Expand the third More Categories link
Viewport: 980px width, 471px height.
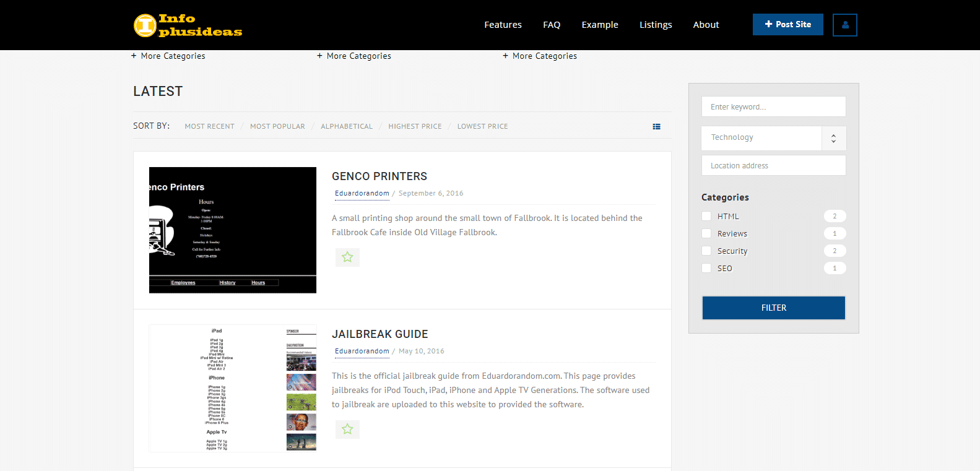coord(540,56)
